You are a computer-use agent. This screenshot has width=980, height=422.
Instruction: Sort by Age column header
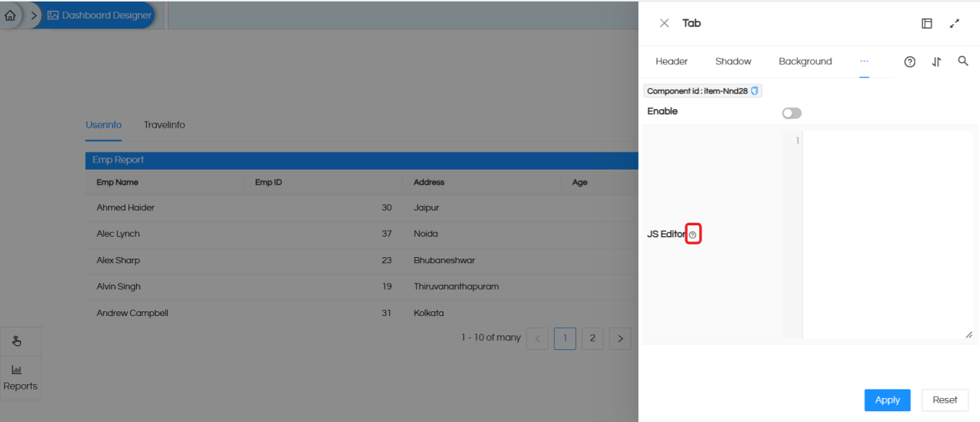[579, 183]
